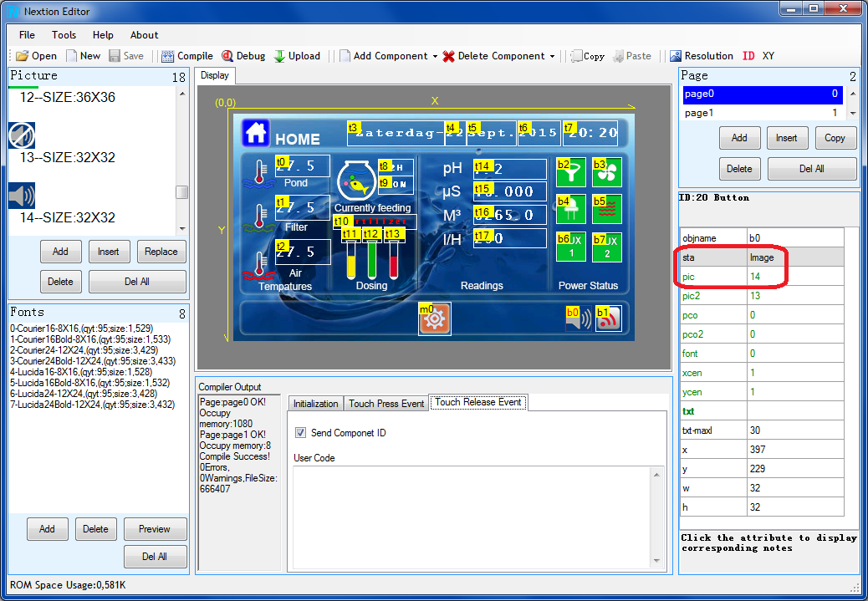Open the Help menu
This screenshot has height=601, width=868.
(x=103, y=35)
